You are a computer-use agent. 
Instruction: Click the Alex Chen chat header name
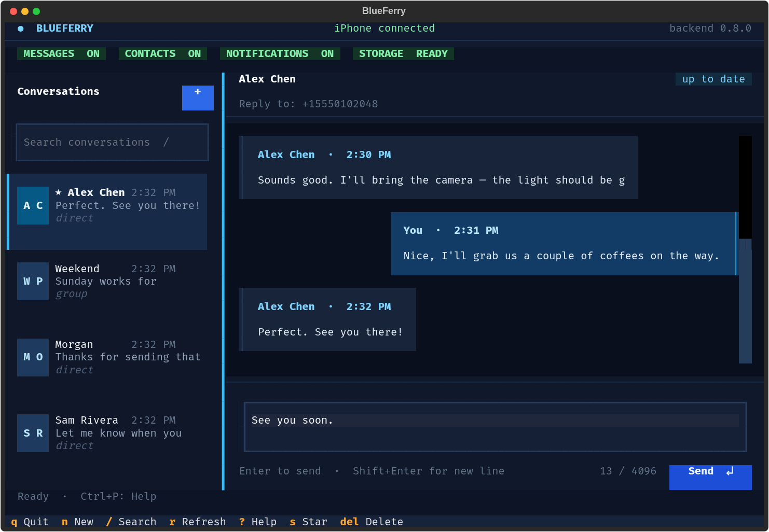tap(267, 79)
